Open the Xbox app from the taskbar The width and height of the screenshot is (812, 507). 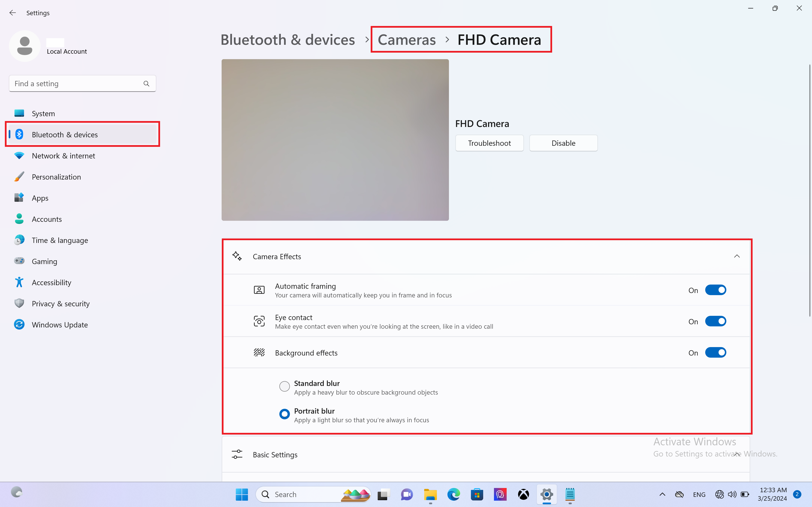coord(523,494)
